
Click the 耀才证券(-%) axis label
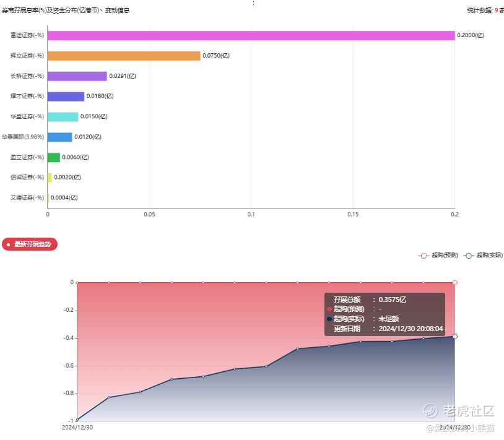(27, 96)
